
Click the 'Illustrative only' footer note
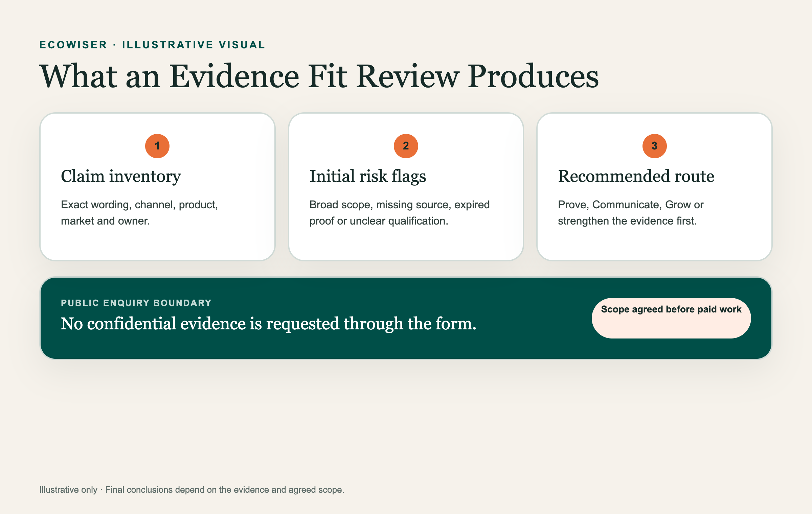pos(191,490)
